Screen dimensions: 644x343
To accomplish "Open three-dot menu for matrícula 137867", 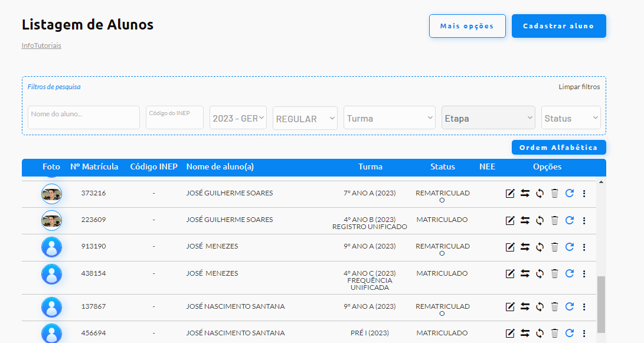I will point(584,307).
